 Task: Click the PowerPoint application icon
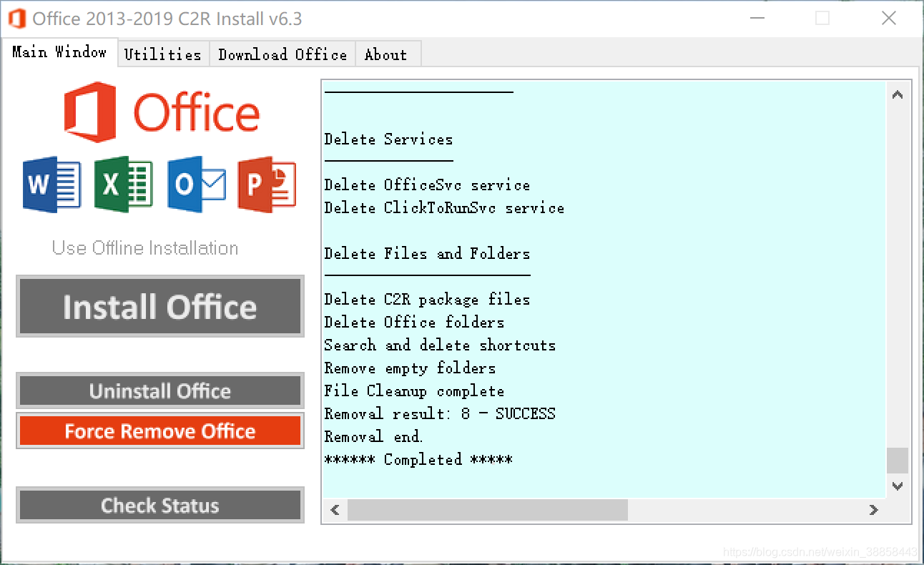(x=267, y=185)
